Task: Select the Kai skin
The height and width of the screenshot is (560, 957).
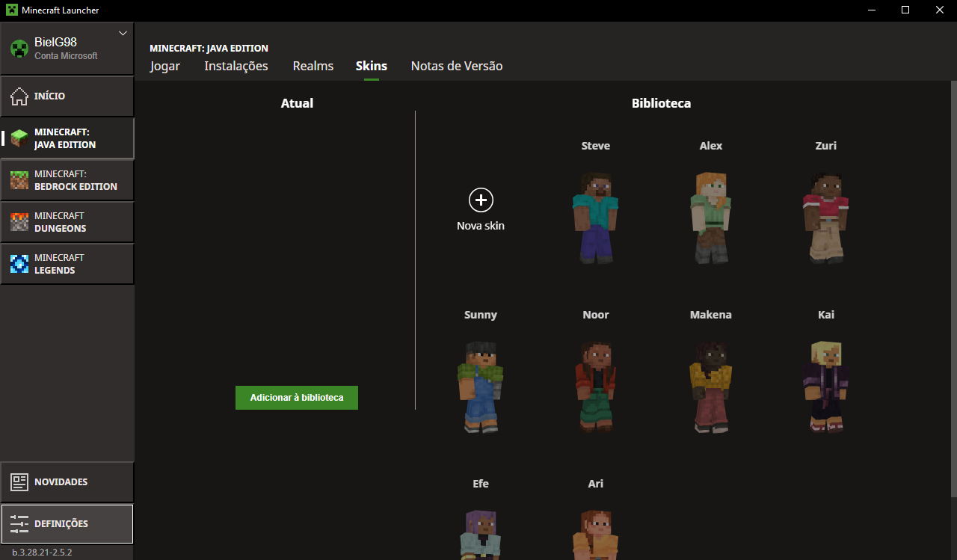Action: click(825, 386)
